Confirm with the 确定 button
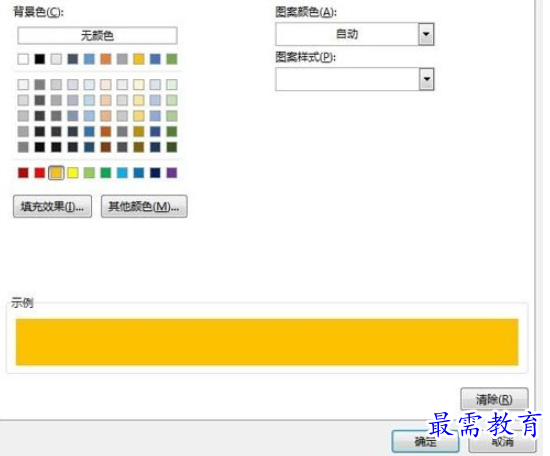Viewport: 550px width, 456px height. pyautogui.click(x=425, y=441)
